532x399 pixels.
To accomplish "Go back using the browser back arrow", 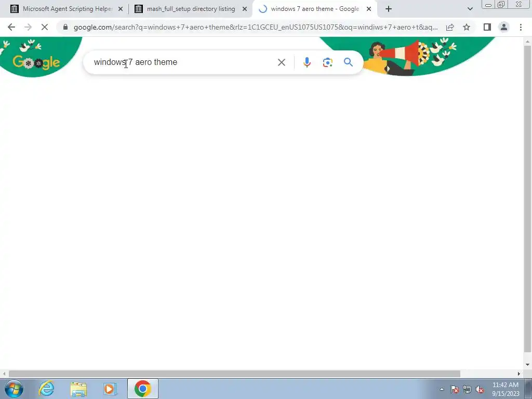I will (x=11, y=27).
